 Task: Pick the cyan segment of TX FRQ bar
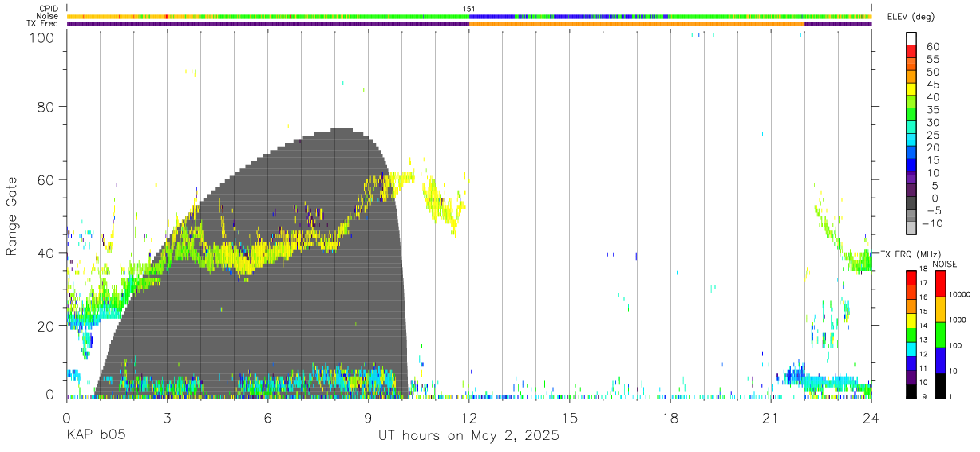click(911, 348)
